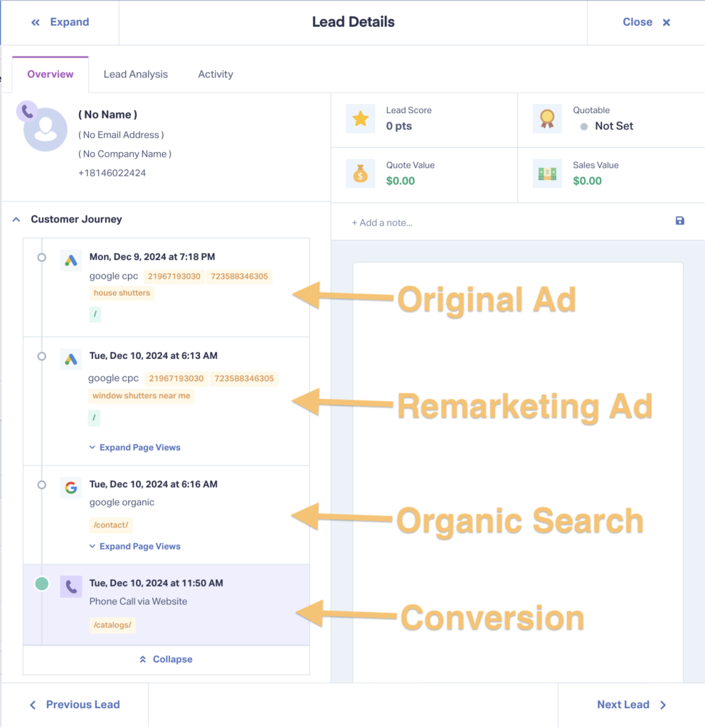Click tag 723588346305 in Dec 9 entry
705x728 pixels.
tap(239, 277)
